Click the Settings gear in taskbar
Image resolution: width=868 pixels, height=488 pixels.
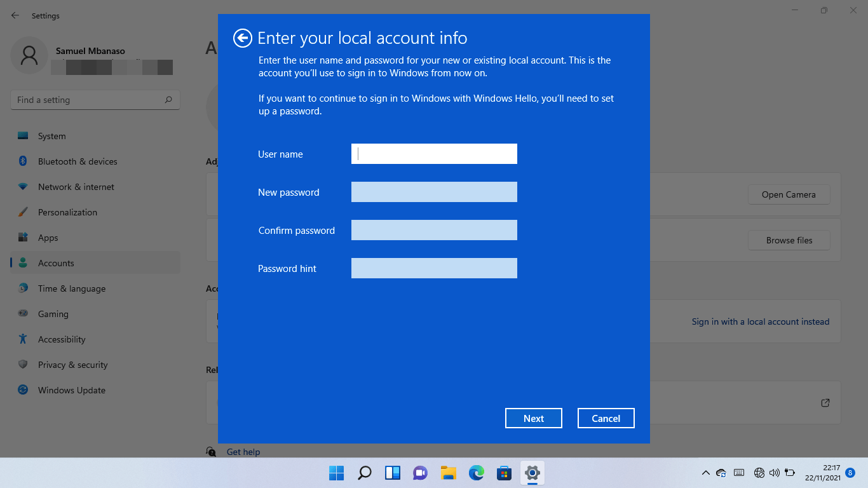pos(532,473)
